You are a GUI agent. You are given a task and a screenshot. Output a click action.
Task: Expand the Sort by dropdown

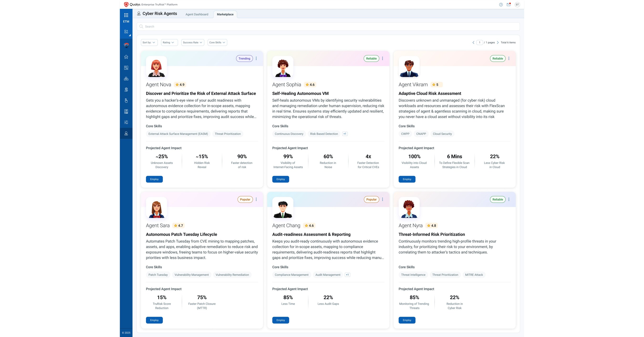tap(149, 42)
